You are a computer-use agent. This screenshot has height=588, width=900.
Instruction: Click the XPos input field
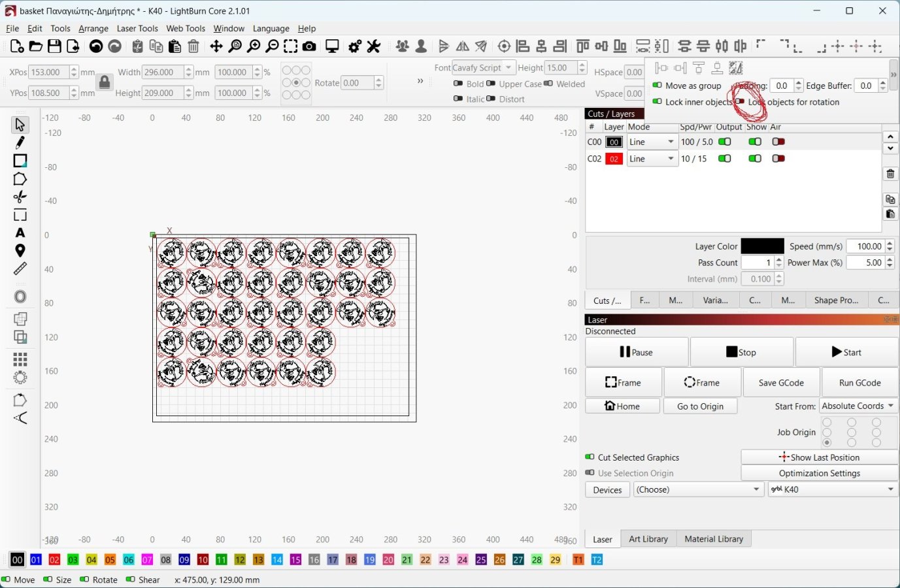point(50,72)
